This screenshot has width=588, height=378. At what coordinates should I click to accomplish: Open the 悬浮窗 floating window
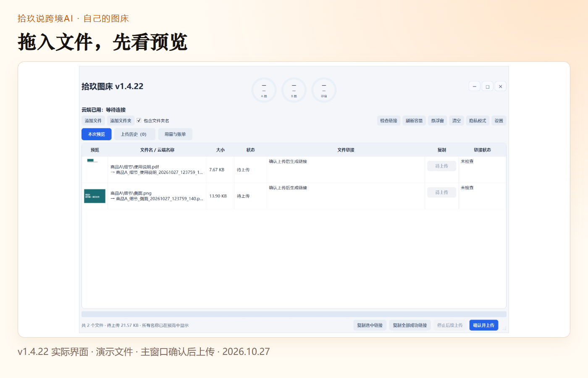(437, 121)
